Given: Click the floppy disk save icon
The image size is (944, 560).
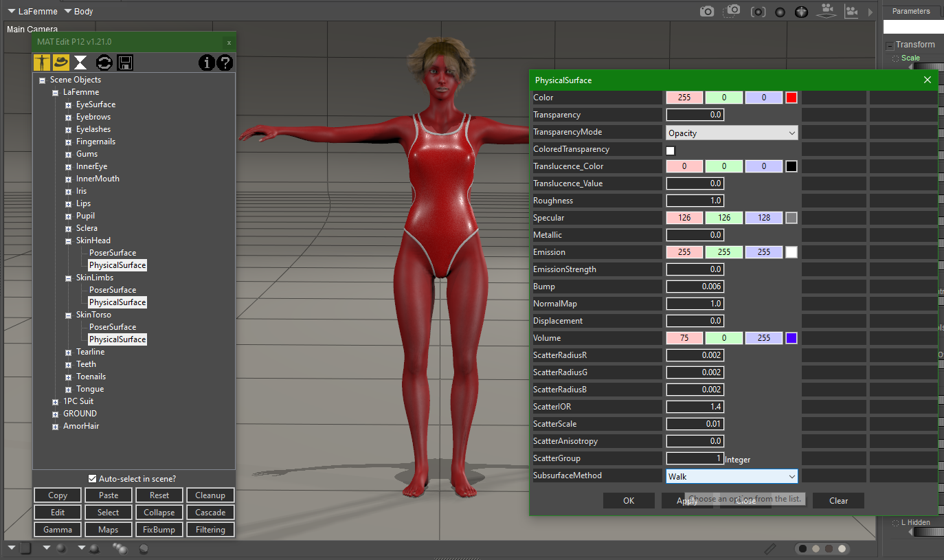Looking at the screenshot, I should point(125,63).
